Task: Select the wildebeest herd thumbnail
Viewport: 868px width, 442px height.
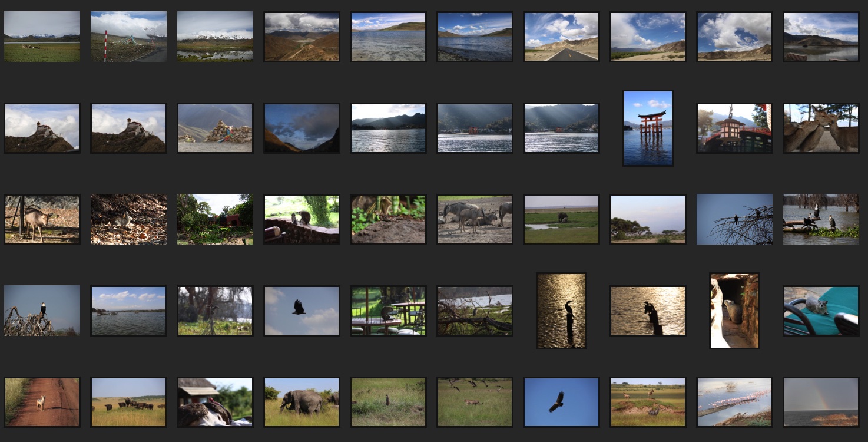Action: [475, 219]
